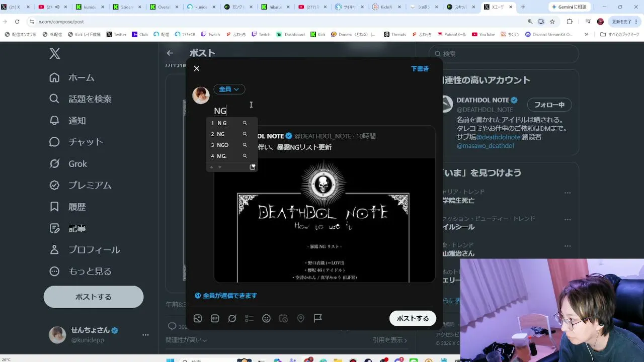The width and height of the screenshot is (644, 362).
Task: Close the post compose dialog
Action: coord(197,68)
